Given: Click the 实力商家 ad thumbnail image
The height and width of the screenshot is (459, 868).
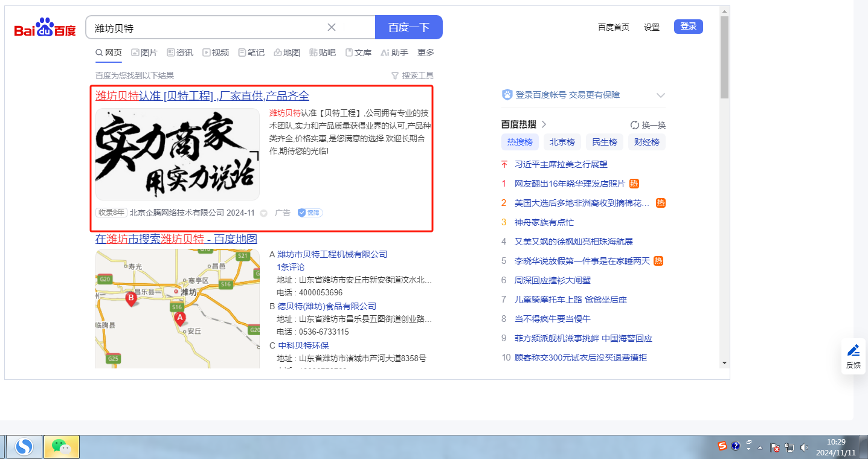Looking at the screenshot, I should [x=178, y=154].
